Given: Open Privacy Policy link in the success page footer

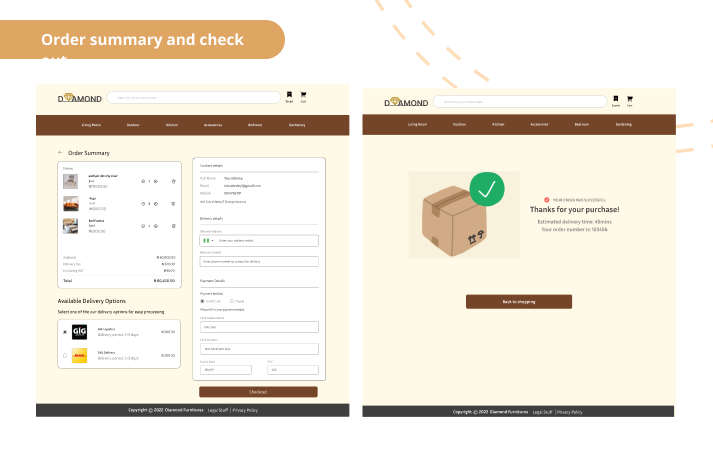Looking at the screenshot, I should tap(570, 412).
